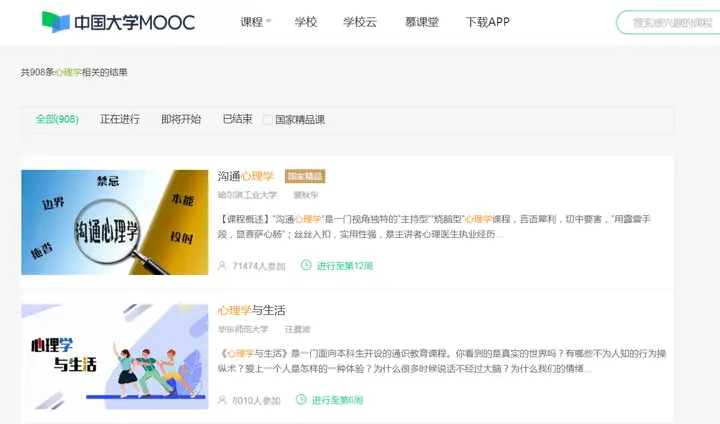The image size is (720, 424).
Task: Open the 心理学与生活 course thumbnail
Action: [x=115, y=356]
